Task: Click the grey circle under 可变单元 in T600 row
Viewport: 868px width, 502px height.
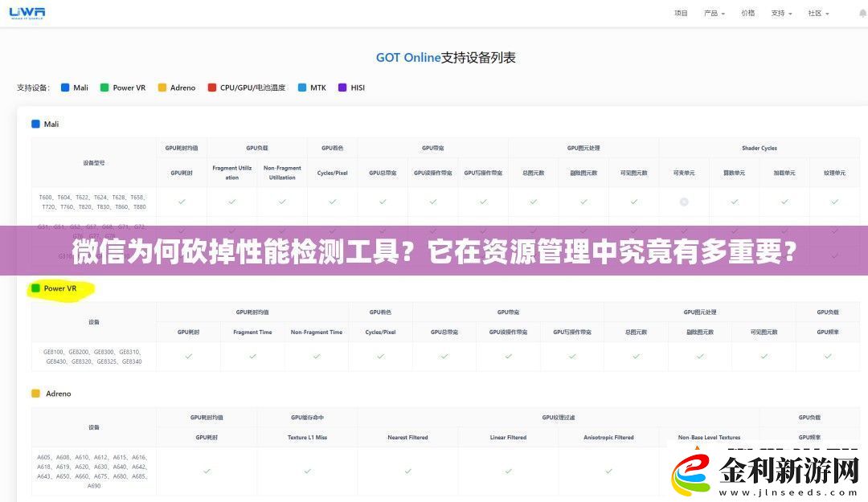Action: 684,202
